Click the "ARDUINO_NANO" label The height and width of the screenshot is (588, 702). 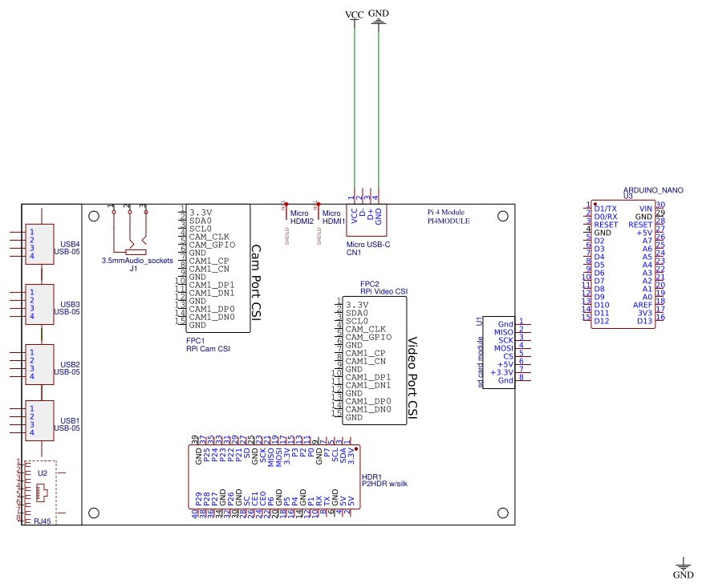click(653, 190)
